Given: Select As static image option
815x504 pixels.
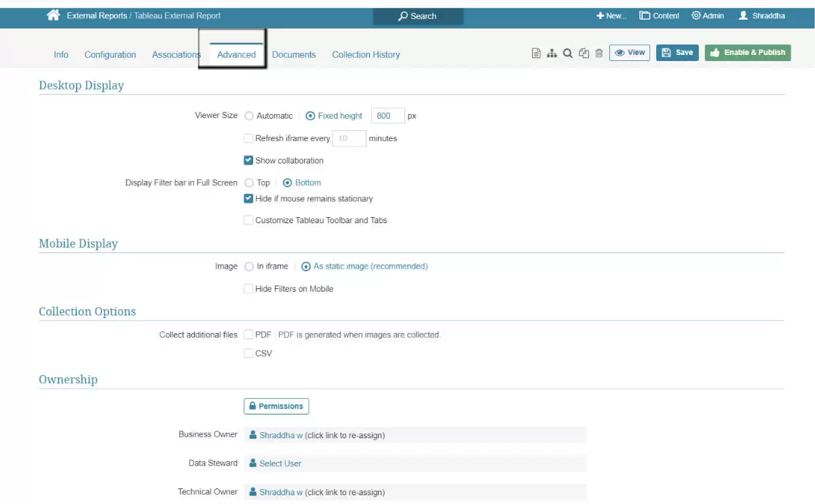Looking at the screenshot, I should point(306,267).
